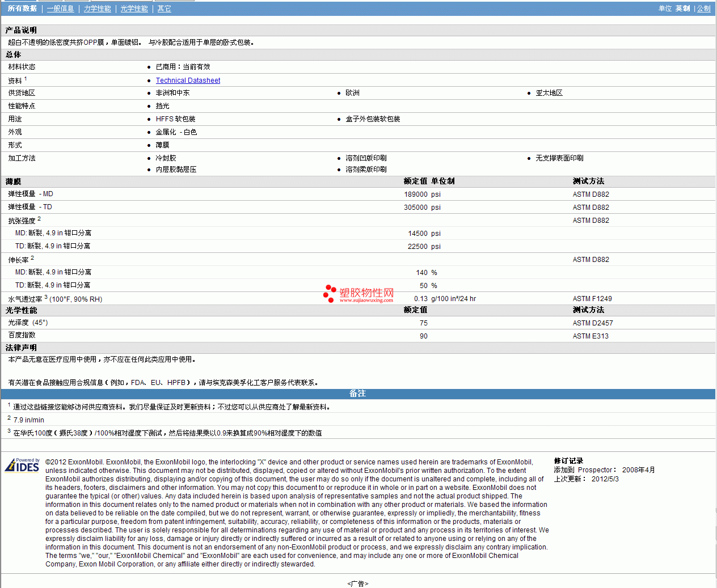The image size is (717, 588).
Task: Switch to the 一般信息 tab
Action: click(x=60, y=9)
